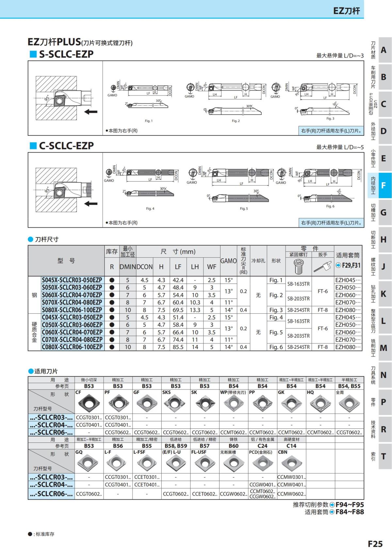Click the CBN insert image
Screen dimensions: 392x555
pyautogui.click(x=291, y=463)
